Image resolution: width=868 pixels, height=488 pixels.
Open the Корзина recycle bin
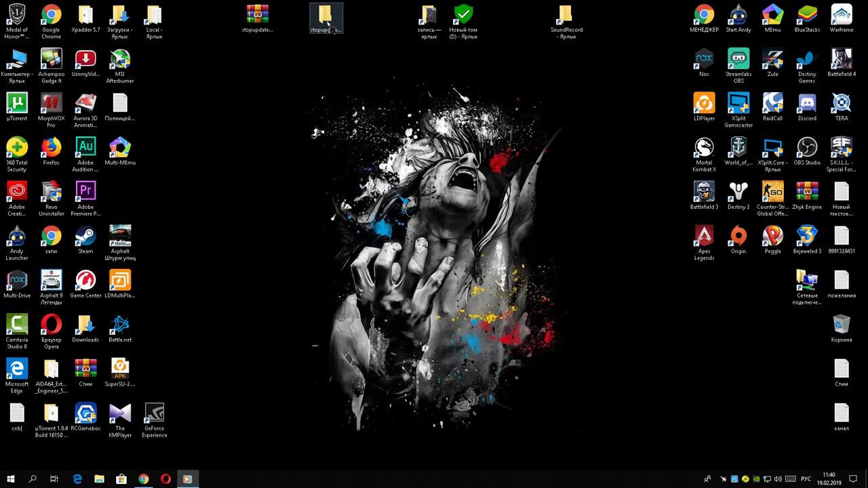(x=842, y=328)
